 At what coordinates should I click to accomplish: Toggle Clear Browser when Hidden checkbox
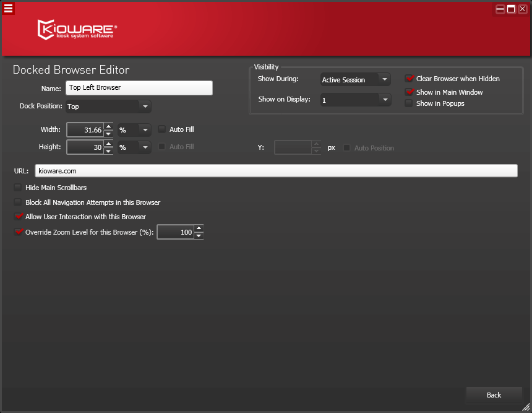click(x=409, y=79)
